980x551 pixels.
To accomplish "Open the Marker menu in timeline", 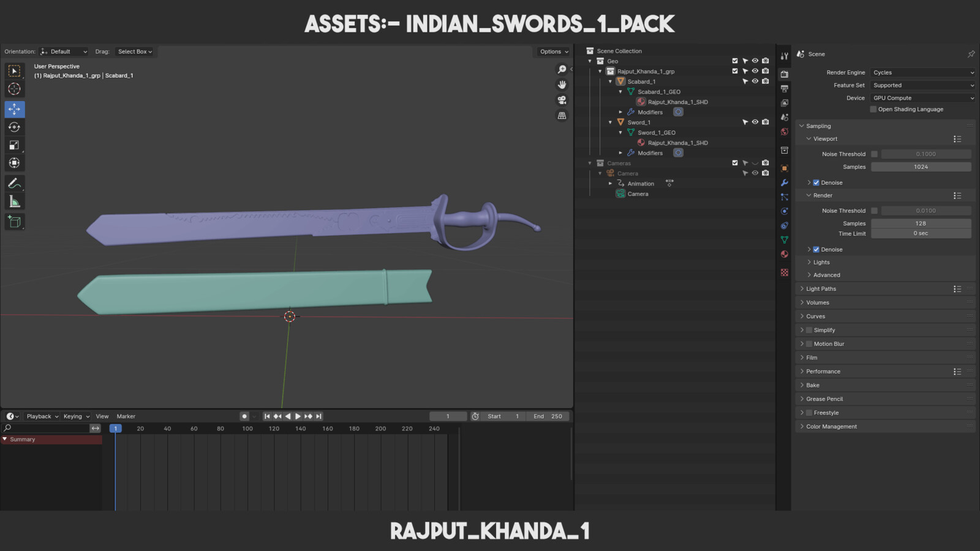I will pos(126,416).
